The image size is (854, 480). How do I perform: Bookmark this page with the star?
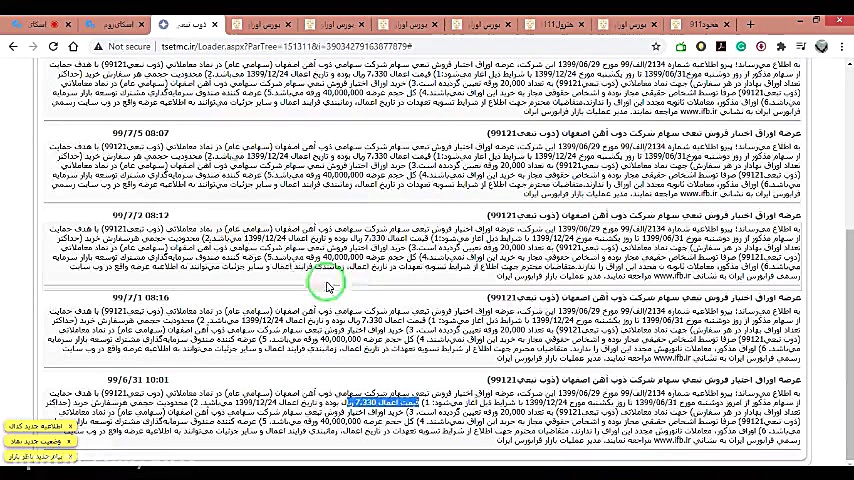pos(656,47)
